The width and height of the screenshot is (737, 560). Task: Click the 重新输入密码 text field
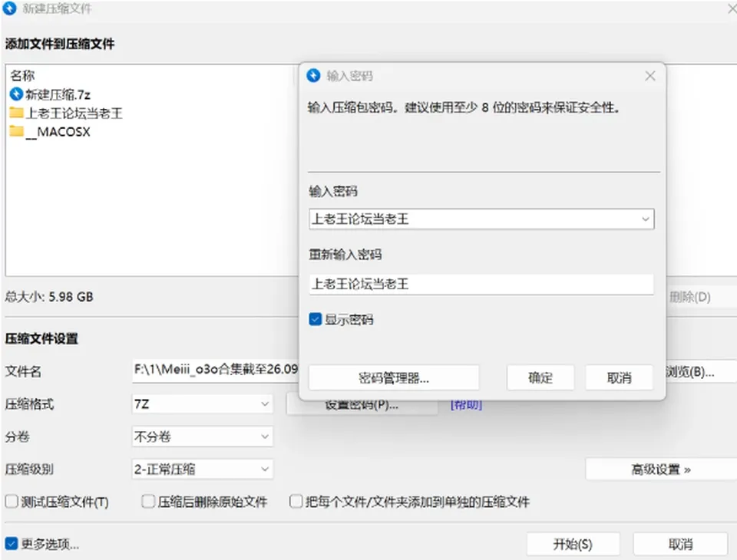(481, 285)
